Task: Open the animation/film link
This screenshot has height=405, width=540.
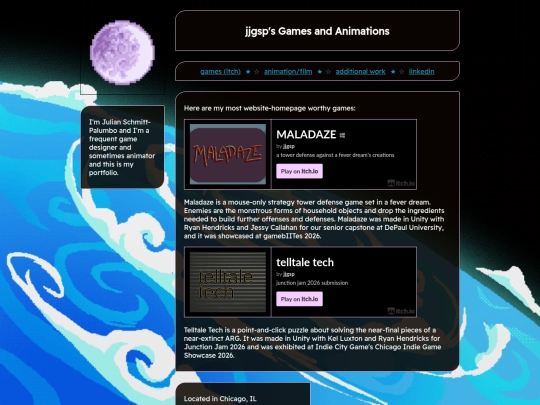Action: [288, 72]
